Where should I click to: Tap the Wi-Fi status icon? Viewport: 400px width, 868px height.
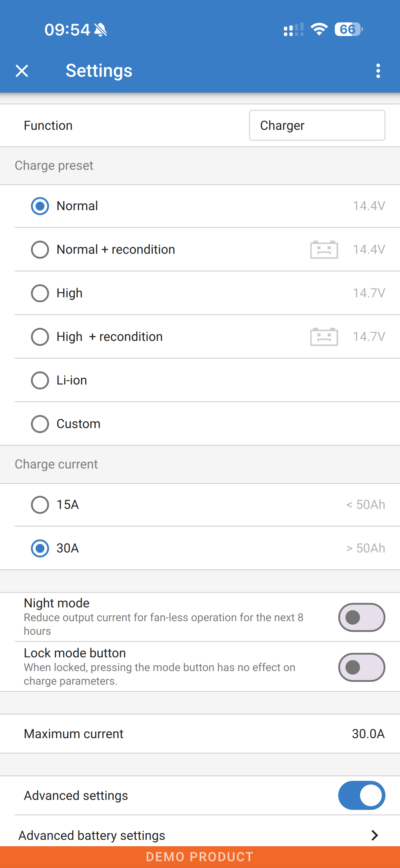tap(319, 29)
